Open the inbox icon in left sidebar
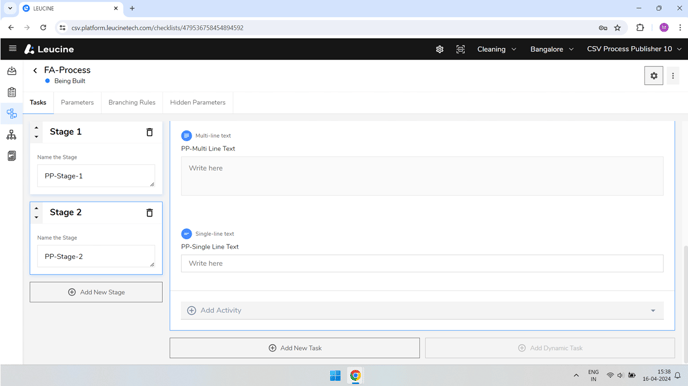This screenshot has height=386, width=688. point(12,71)
